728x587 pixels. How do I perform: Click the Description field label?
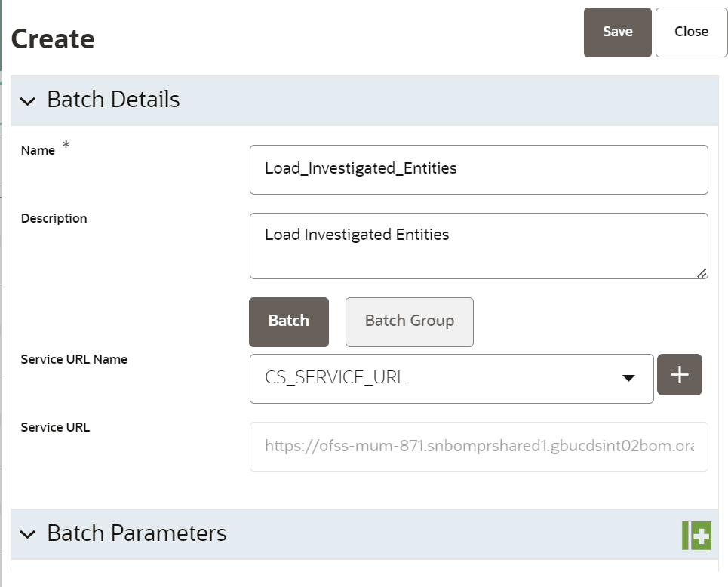(x=54, y=218)
